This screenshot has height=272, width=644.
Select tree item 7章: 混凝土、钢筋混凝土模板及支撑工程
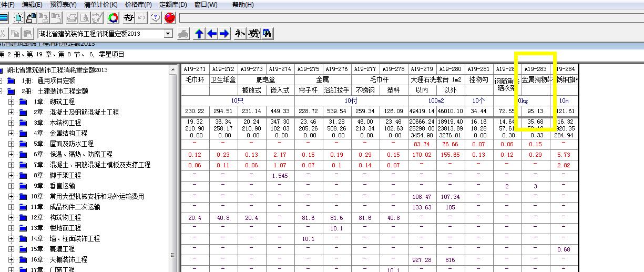click(x=91, y=165)
